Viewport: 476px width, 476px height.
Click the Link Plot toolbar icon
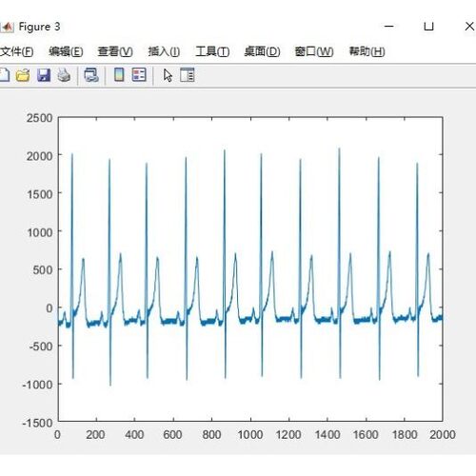click(x=91, y=75)
